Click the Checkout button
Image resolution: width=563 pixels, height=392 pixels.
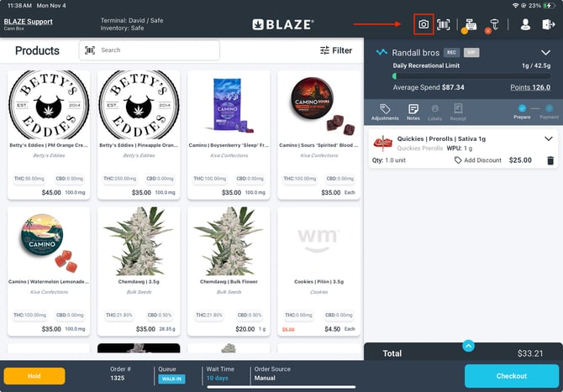point(512,376)
